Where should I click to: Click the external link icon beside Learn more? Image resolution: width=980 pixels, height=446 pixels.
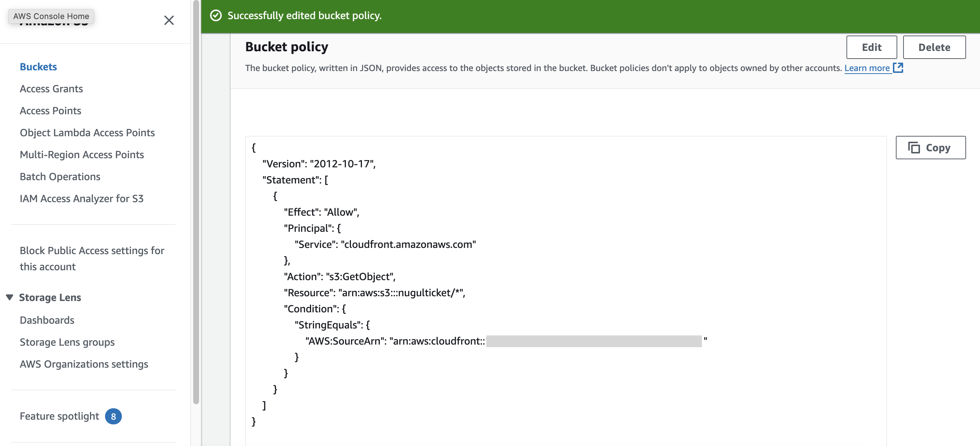click(x=898, y=68)
